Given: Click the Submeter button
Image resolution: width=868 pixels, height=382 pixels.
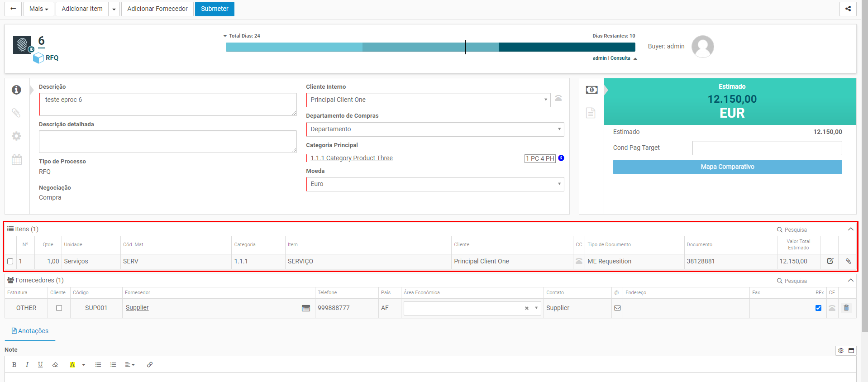Looking at the screenshot, I should click(215, 9).
